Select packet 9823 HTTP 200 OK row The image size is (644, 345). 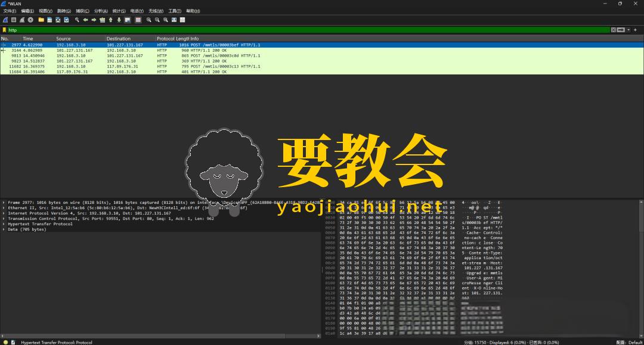pyautogui.click(x=321, y=61)
